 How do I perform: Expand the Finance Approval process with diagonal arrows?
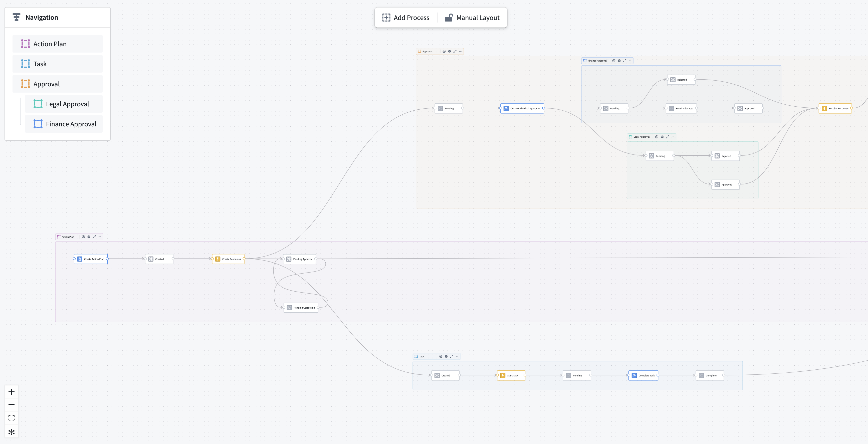click(624, 61)
